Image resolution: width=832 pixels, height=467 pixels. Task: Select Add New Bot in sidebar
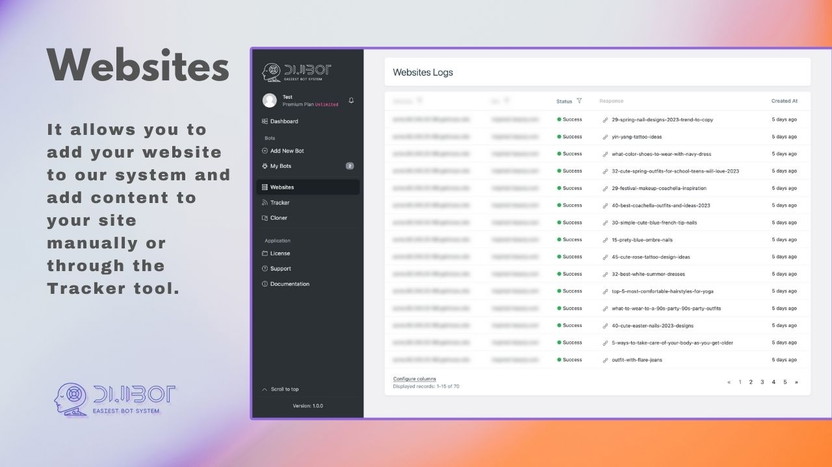(x=287, y=150)
